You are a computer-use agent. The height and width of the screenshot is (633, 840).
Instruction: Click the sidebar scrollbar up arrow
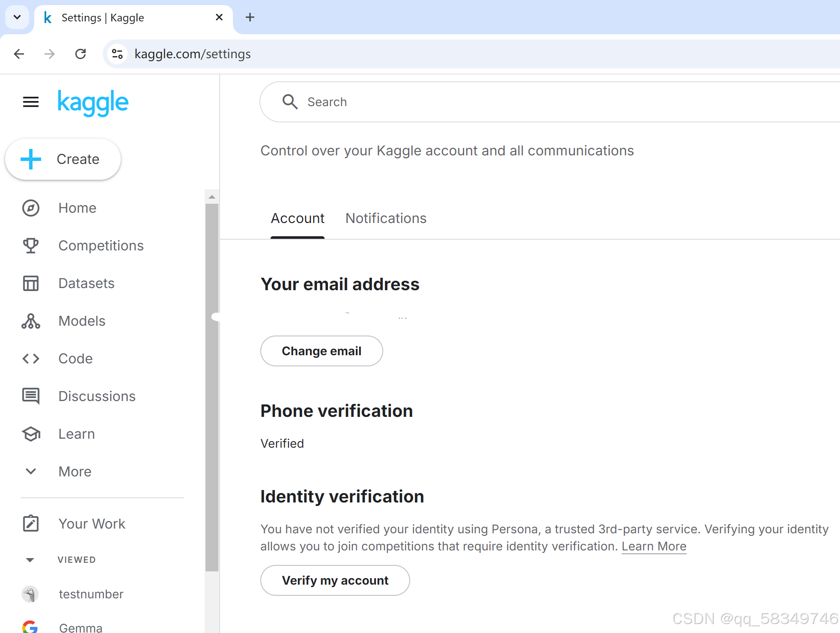pos(212,197)
